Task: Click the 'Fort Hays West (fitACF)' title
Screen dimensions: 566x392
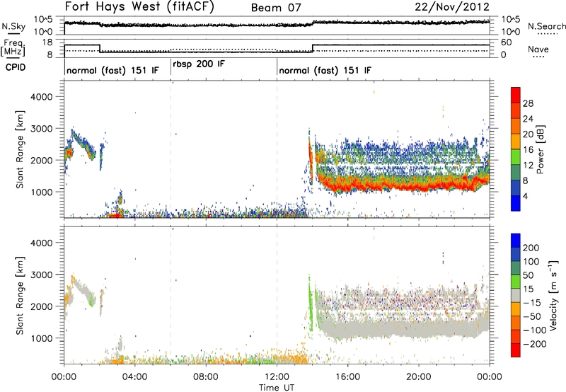Action: tap(139, 6)
